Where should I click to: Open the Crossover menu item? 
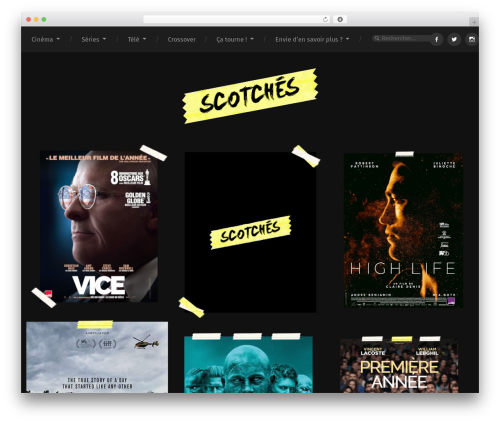182,39
